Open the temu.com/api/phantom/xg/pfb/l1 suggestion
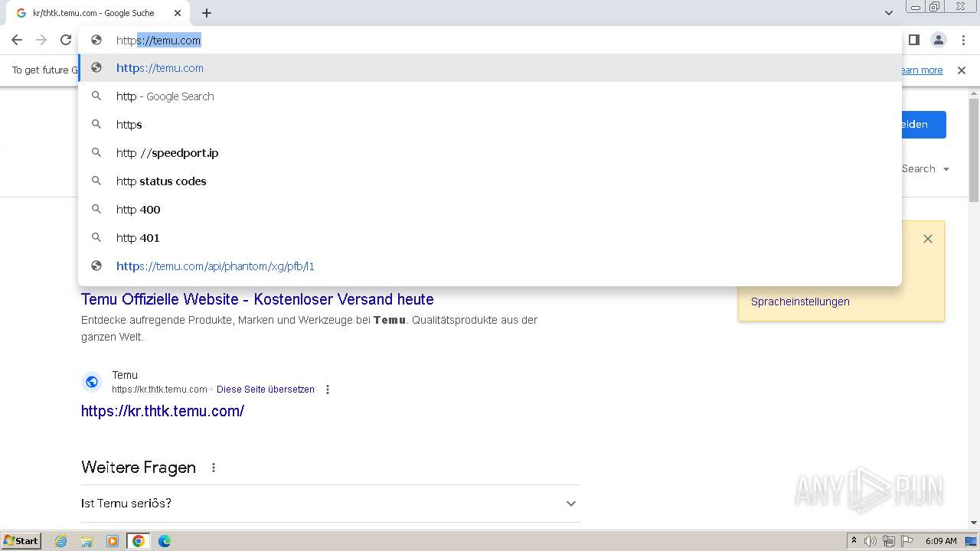The image size is (980, 551). (490, 266)
